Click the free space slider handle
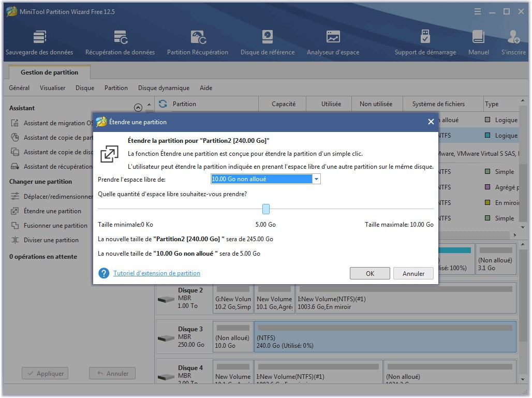Screen dimensions: 532x398 coord(266,209)
